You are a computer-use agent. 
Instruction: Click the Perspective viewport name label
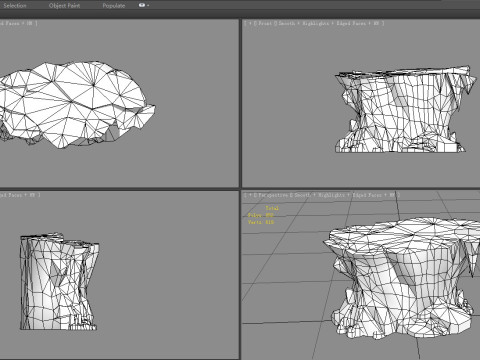[273, 195]
